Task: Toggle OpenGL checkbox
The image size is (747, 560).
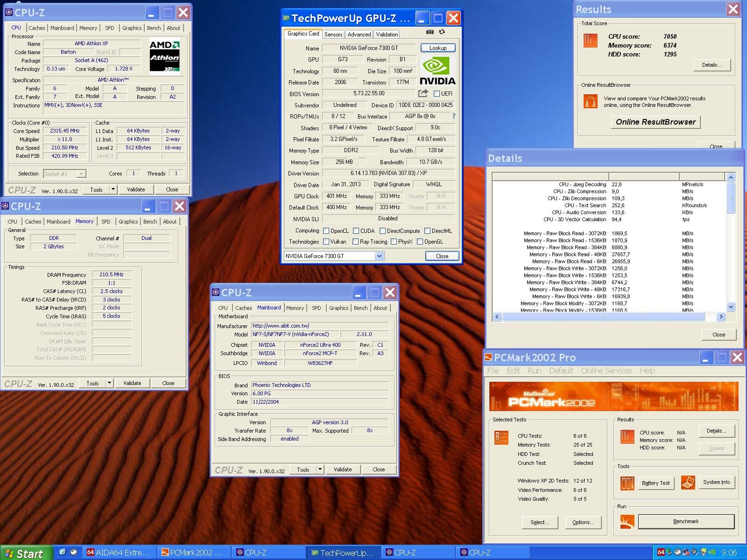Action: coord(420,241)
